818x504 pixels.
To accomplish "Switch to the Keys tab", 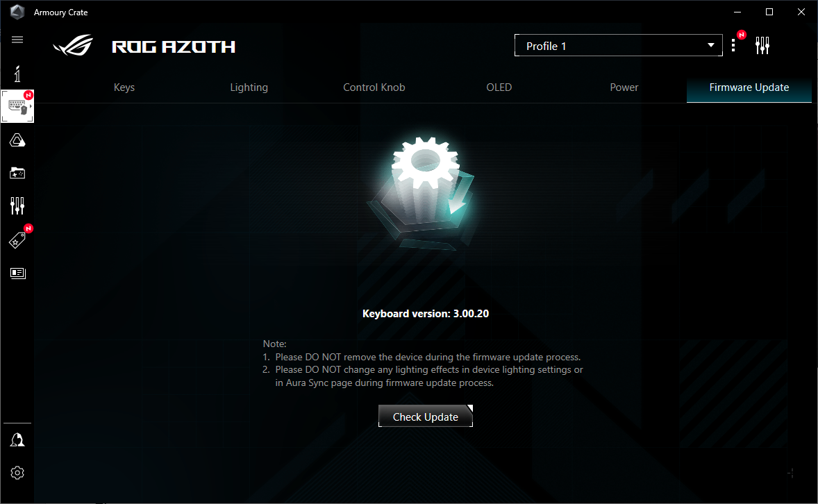I will (124, 87).
